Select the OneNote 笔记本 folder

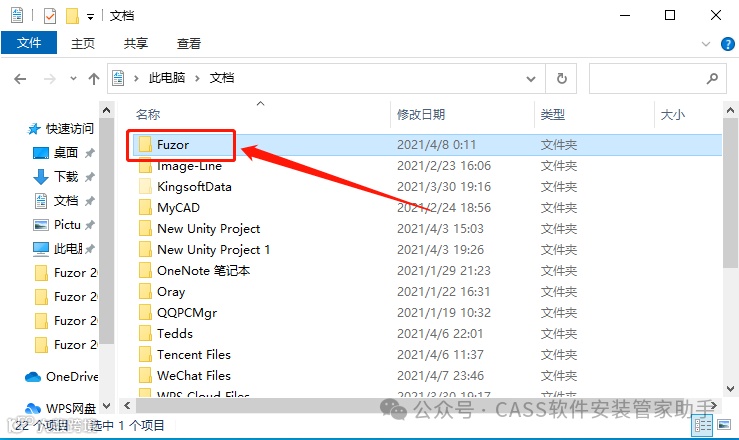point(203,270)
